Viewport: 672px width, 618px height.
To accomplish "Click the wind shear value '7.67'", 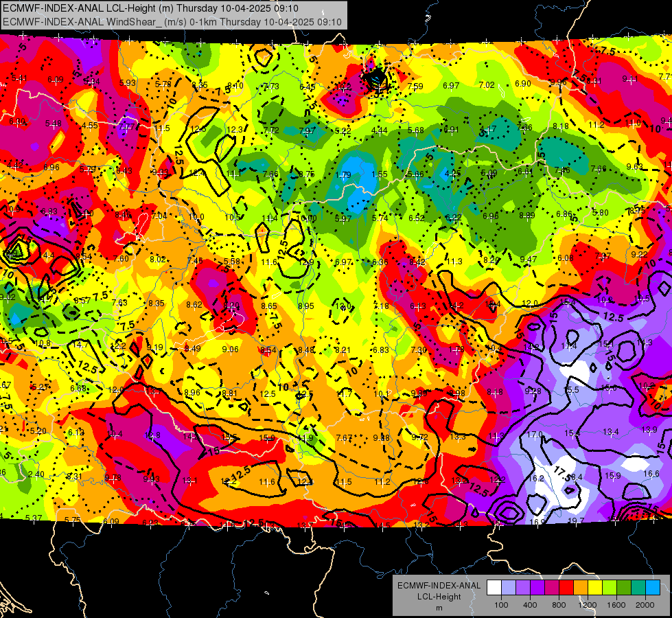I will pos(344,437).
